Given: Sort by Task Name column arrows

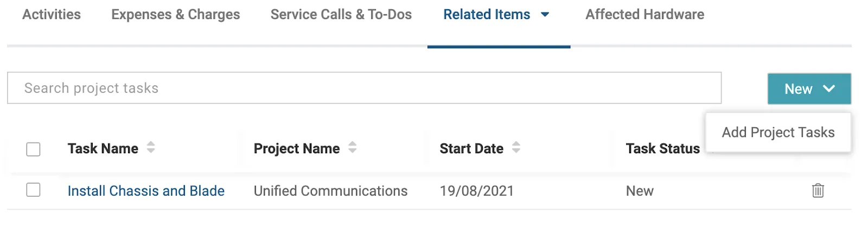Looking at the screenshot, I should (x=151, y=147).
